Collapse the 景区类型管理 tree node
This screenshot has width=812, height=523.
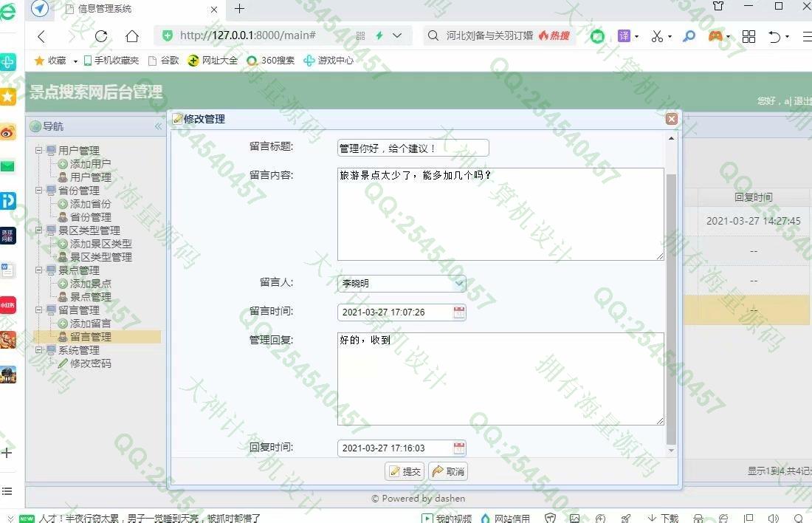point(39,230)
